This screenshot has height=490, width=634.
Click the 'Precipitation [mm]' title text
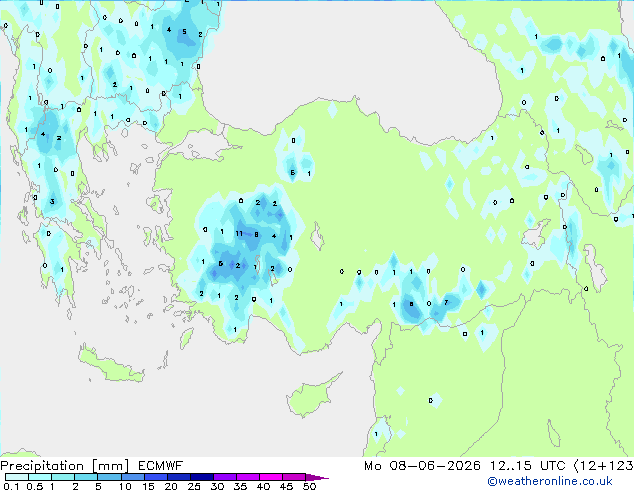point(65,466)
